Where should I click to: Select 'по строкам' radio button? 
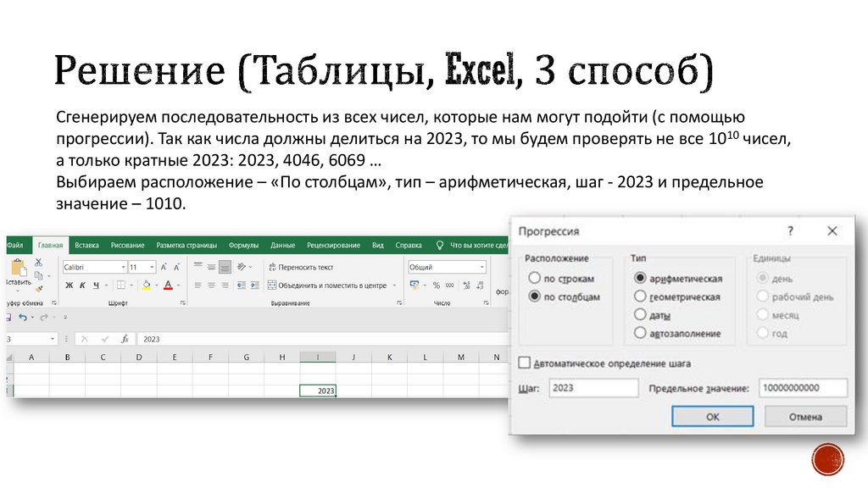[534, 278]
